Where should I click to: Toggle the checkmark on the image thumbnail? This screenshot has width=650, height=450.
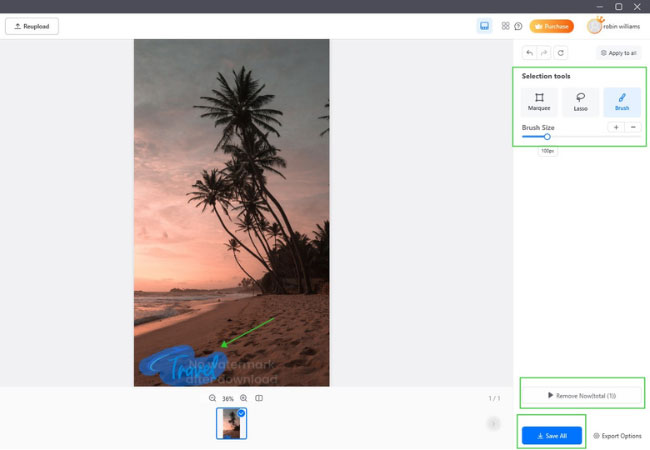[241, 412]
